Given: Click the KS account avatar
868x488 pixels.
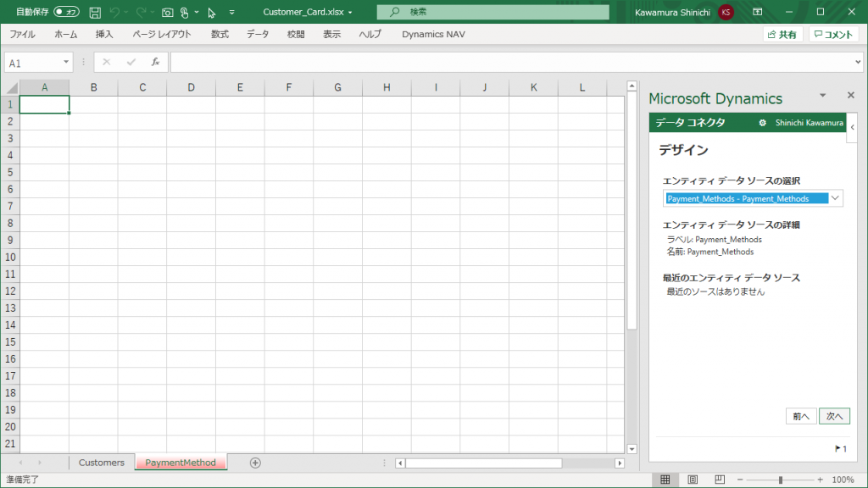Looking at the screenshot, I should coord(726,12).
